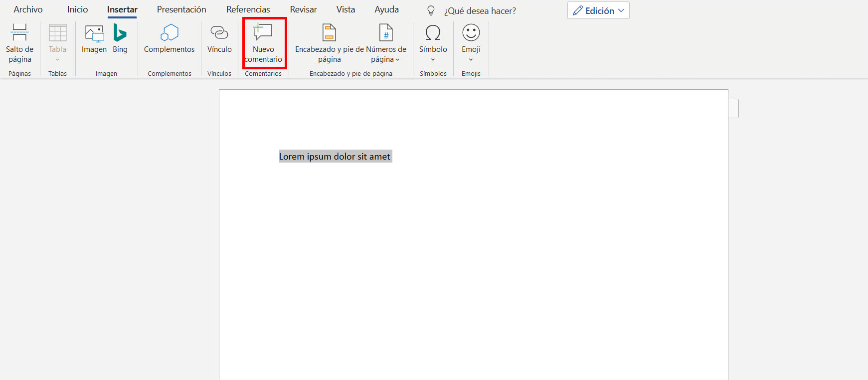Image resolution: width=868 pixels, height=380 pixels.
Task: Click the highlighted Lorem ipsum dolor sit amet text
Action: 335,157
